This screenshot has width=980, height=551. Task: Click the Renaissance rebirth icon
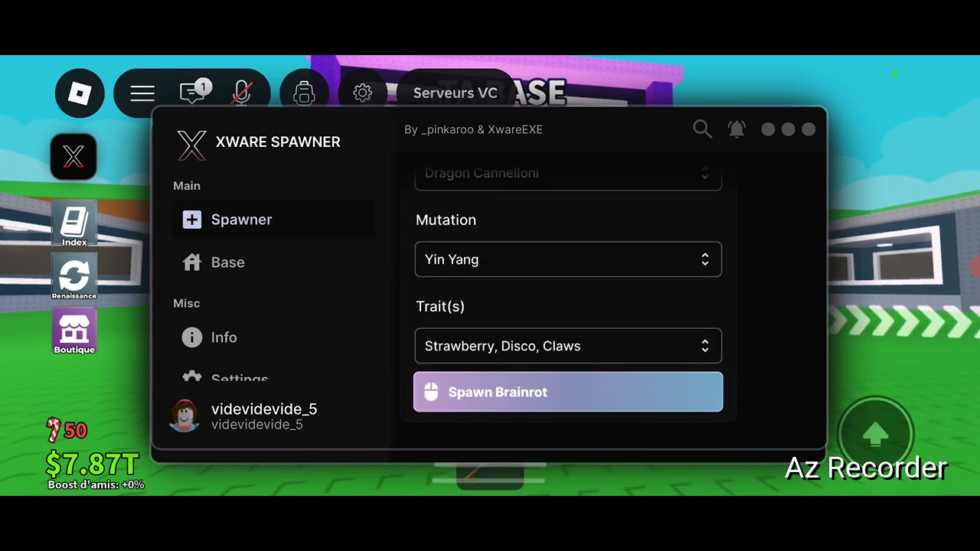point(74,278)
